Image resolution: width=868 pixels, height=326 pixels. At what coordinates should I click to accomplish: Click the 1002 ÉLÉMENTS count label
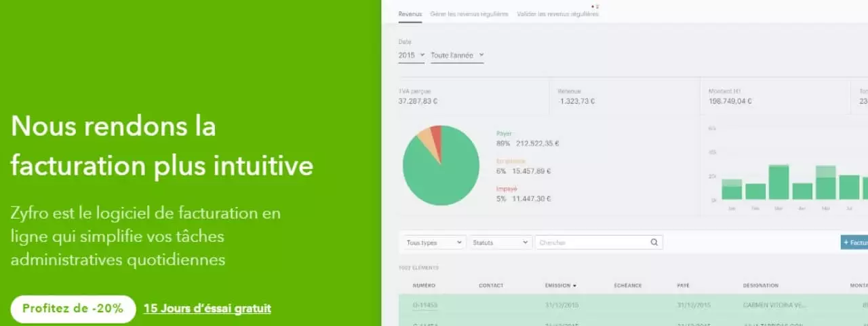pos(418,268)
